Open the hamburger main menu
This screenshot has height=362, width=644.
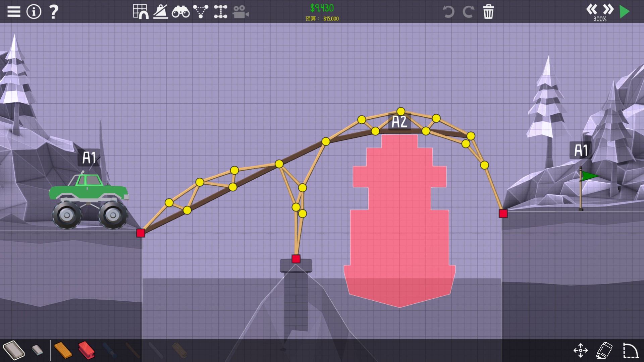point(14,12)
